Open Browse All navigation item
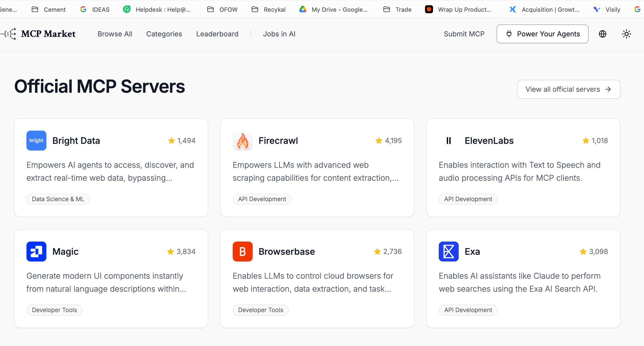 click(x=115, y=34)
